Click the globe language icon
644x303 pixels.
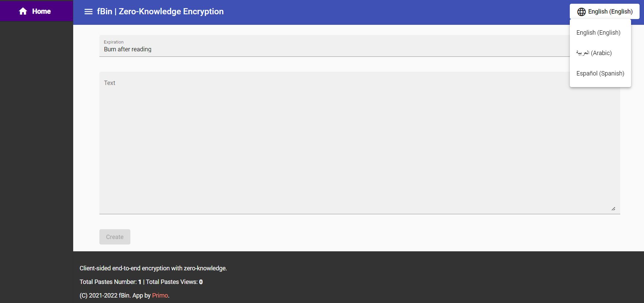[581, 12]
